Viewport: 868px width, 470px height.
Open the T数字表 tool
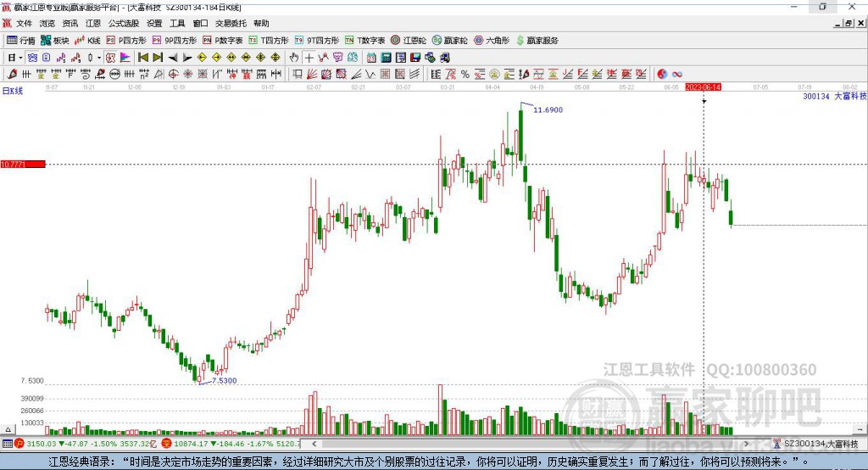pos(364,41)
